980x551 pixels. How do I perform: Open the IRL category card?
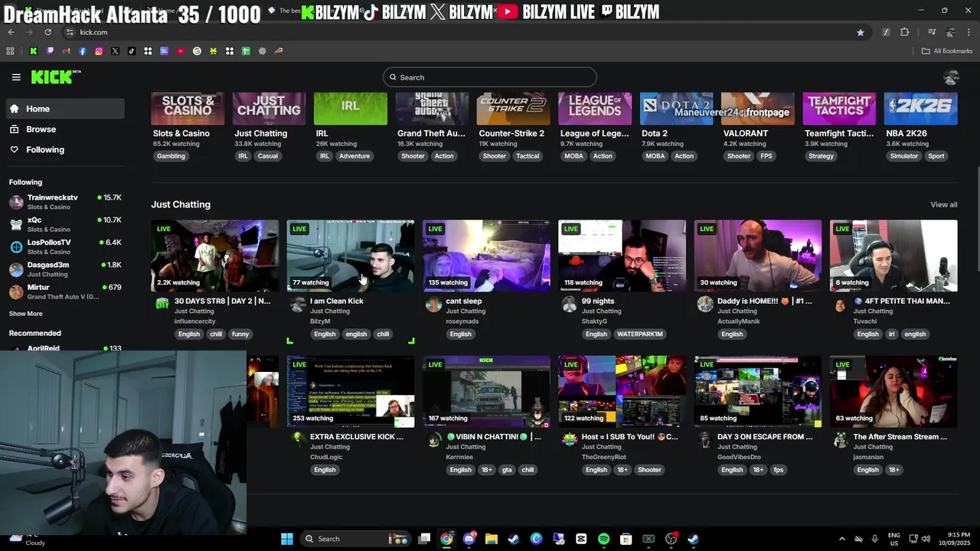[351, 109]
